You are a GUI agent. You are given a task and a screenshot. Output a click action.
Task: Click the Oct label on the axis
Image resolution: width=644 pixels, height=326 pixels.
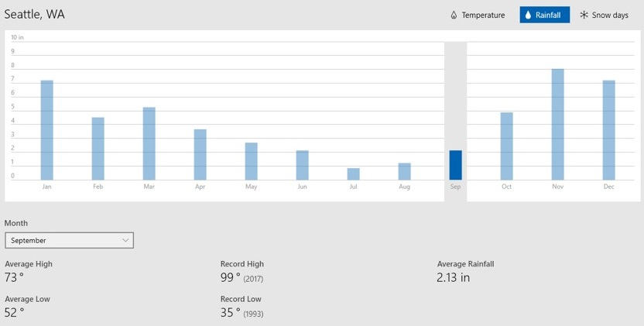point(507,187)
